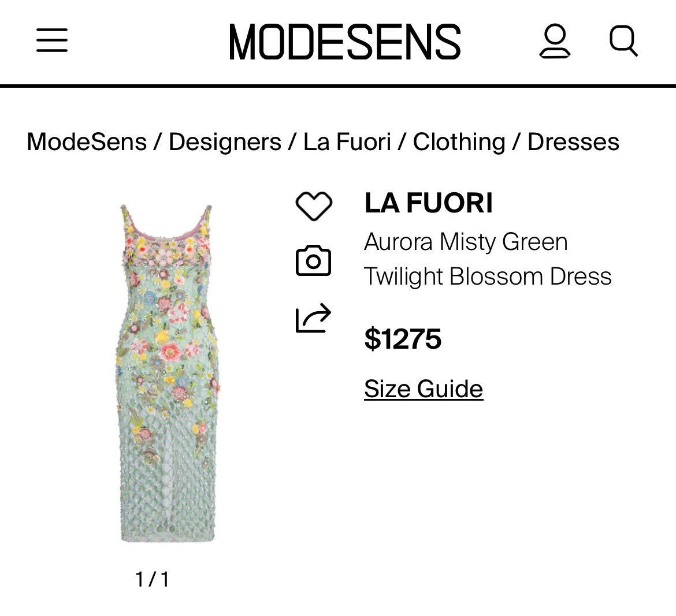676x616 pixels.
Task: Click the search magnifier icon
Action: click(x=623, y=41)
